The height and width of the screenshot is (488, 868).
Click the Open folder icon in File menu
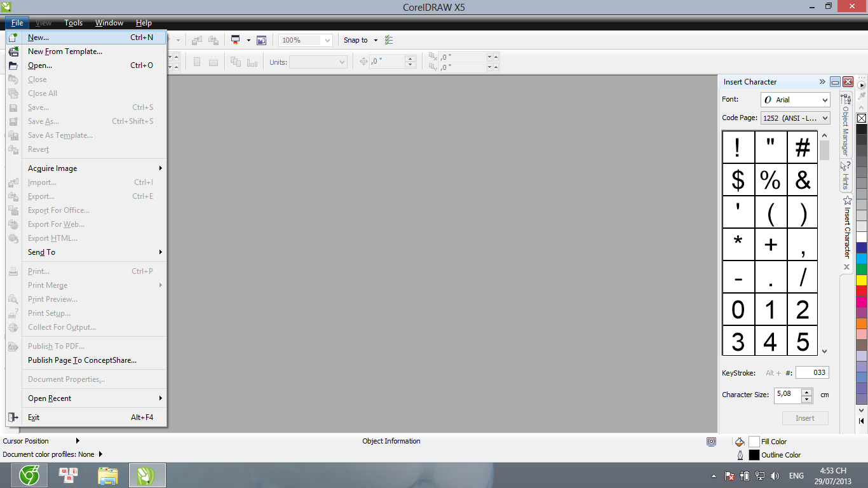coord(13,65)
